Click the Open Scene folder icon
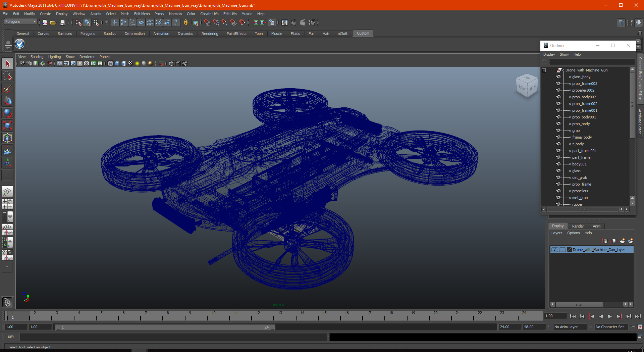This screenshot has width=644, height=352. pos(53,22)
